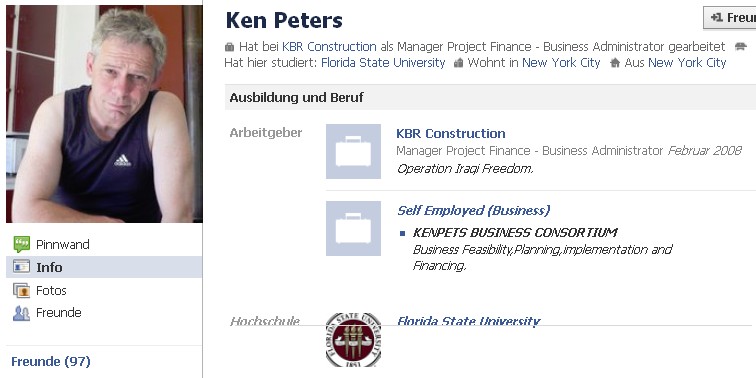Open the KBR Construction employer heading link
The width and height of the screenshot is (756, 378).
(451, 134)
